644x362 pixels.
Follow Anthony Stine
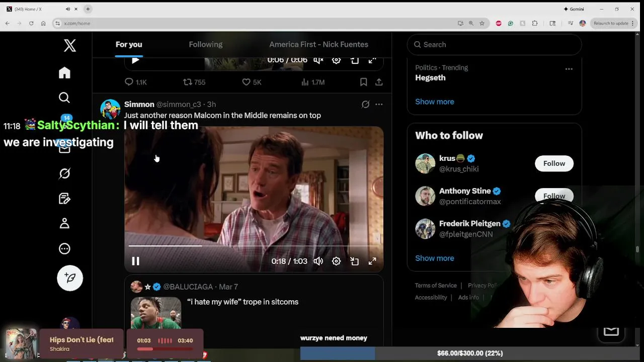click(x=554, y=195)
